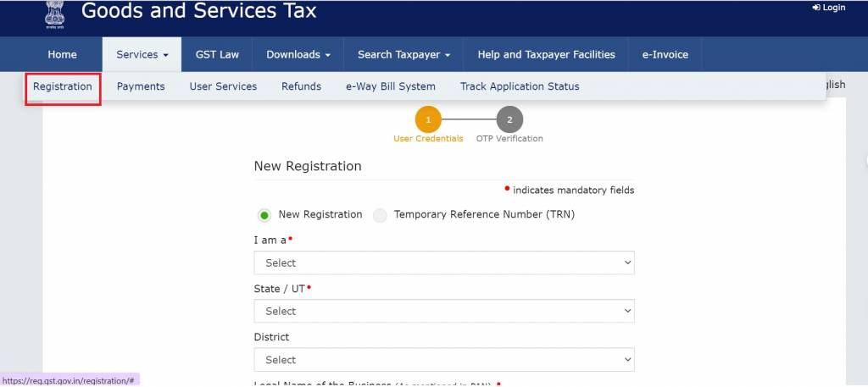Select Registration in the Services submenu

coord(63,86)
